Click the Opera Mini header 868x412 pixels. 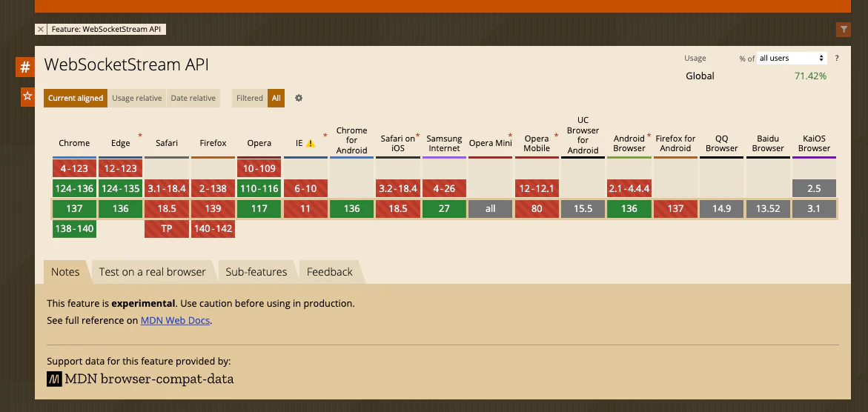pos(490,143)
